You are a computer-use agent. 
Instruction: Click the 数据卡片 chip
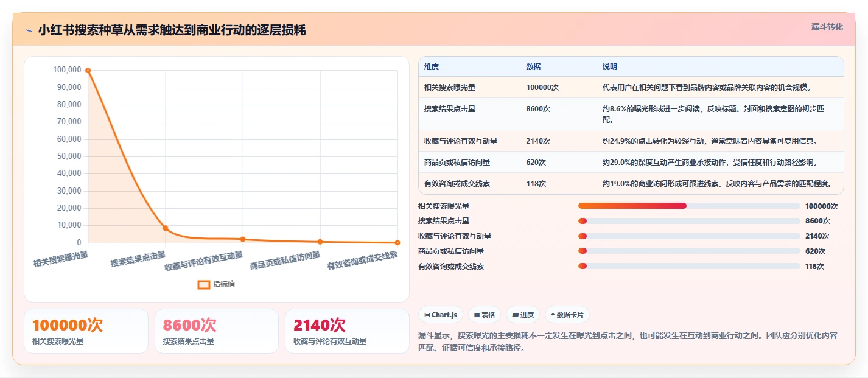point(567,315)
